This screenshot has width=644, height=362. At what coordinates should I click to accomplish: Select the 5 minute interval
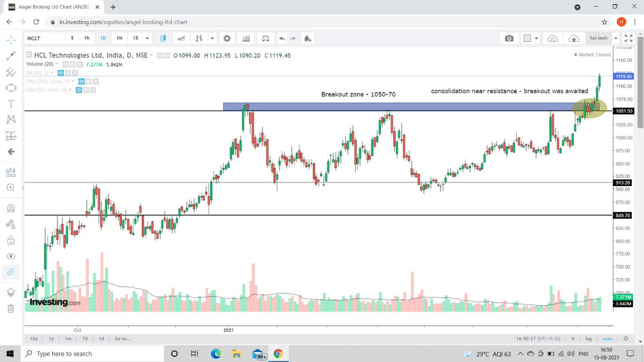(x=72, y=38)
